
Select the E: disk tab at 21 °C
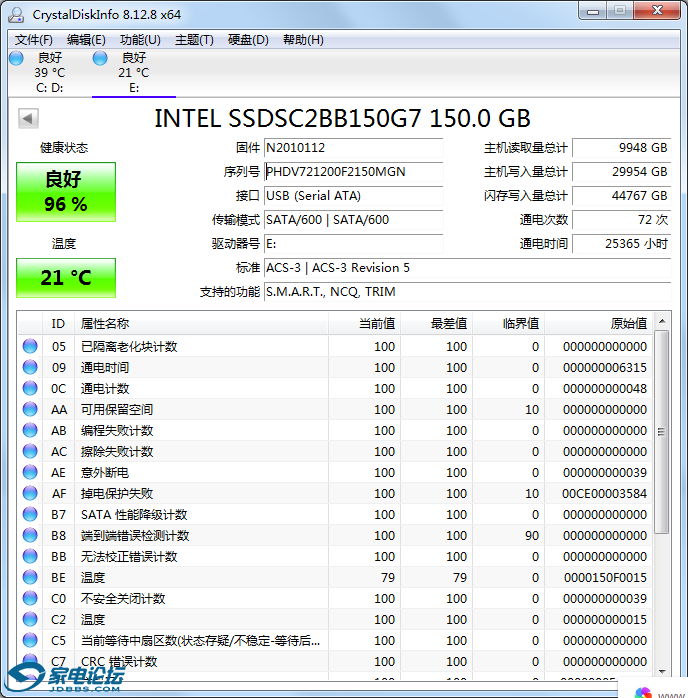pyautogui.click(x=134, y=73)
